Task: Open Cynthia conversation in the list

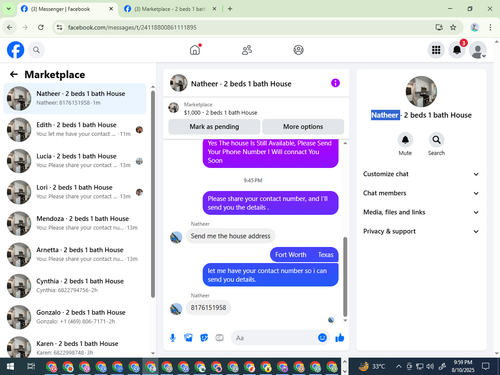Action: click(x=75, y=286)
